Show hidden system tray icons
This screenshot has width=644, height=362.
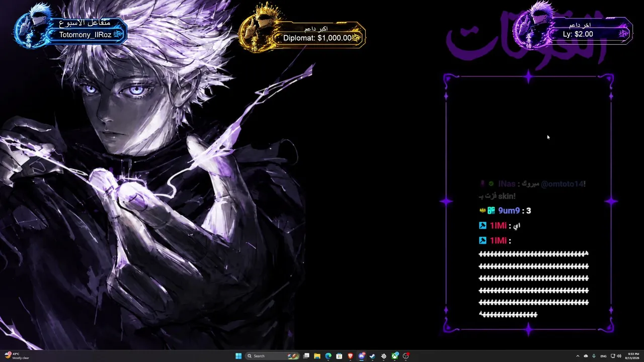tap(578, 356)
